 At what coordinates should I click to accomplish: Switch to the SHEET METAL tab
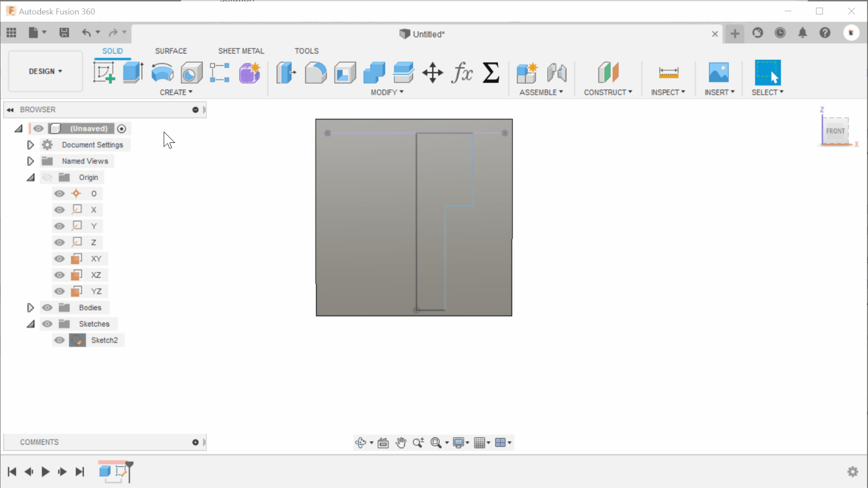pos(241,51)
